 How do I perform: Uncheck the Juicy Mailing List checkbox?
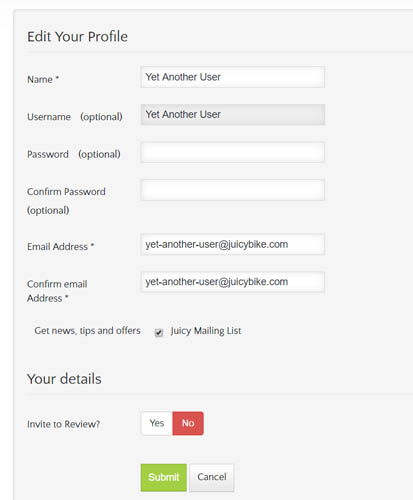coord(159,332)
